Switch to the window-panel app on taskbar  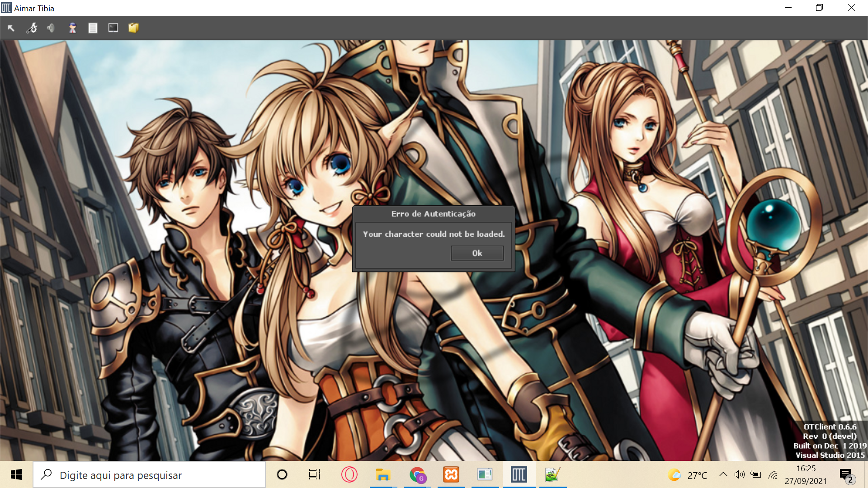pyautogui.click(x=485, y=474)
